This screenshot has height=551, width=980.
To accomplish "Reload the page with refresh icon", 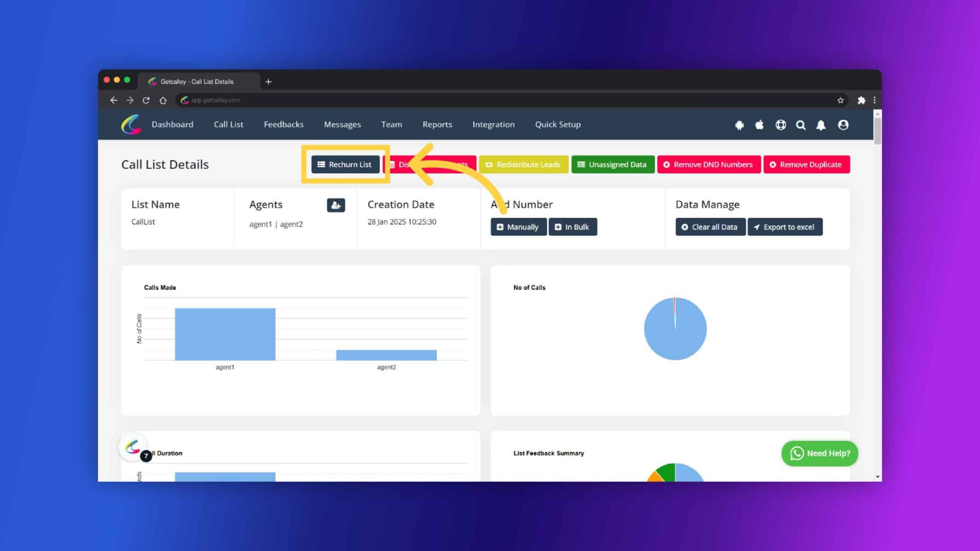I will point(146,100).
